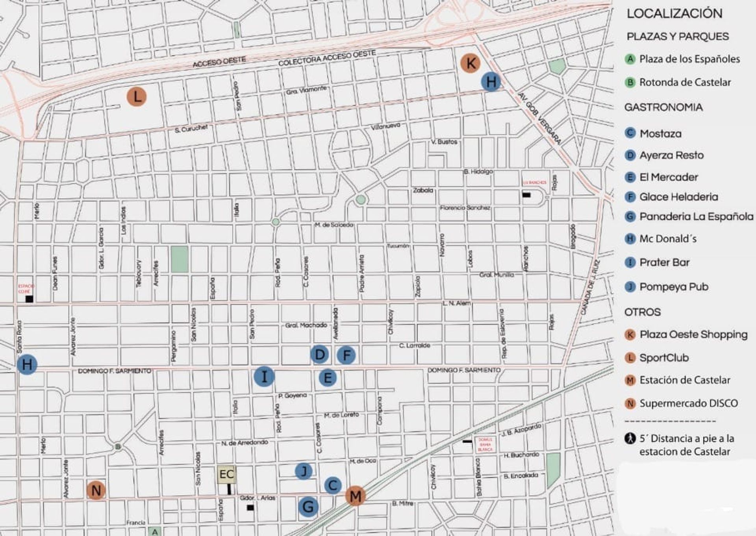
Task: Click the 'AV. GOB VERGARA' street label
Action: pos(539,118)
